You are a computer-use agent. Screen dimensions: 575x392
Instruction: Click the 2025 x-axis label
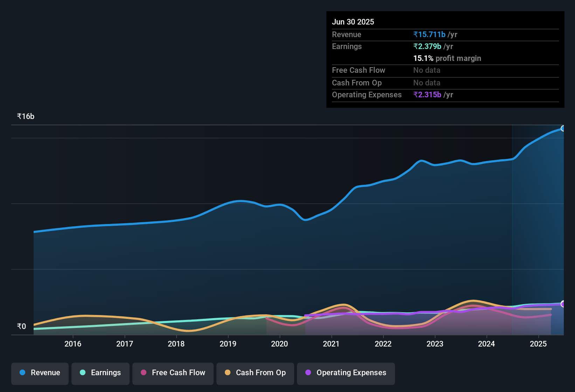coord(538,344)
